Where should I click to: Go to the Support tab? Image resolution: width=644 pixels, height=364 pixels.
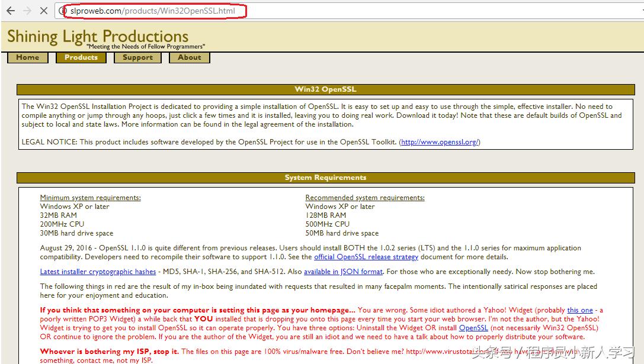click(137, 57)
